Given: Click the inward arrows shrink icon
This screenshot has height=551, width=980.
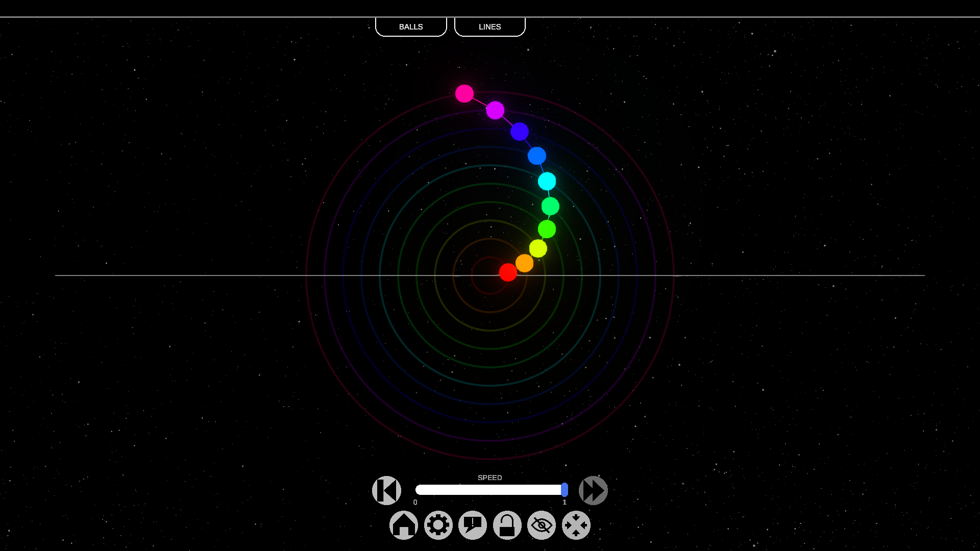Looking at the screenshot, I should 576,525.
